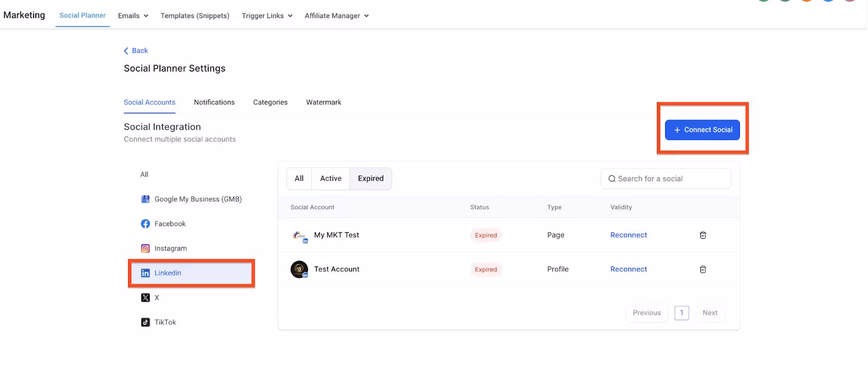Screen dimensions: 868x369
Task: Click the Facebook logo icon
Action: click(145, 224)
